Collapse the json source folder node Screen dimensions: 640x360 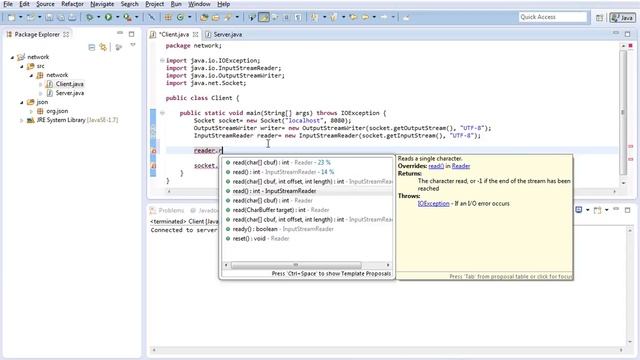click(22, 102)
